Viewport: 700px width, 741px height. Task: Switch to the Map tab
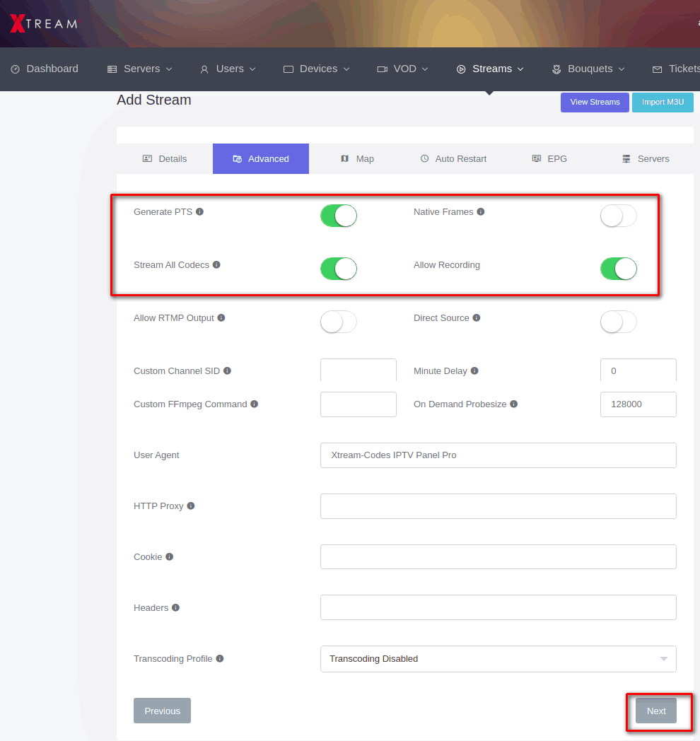tap(358, 158)
